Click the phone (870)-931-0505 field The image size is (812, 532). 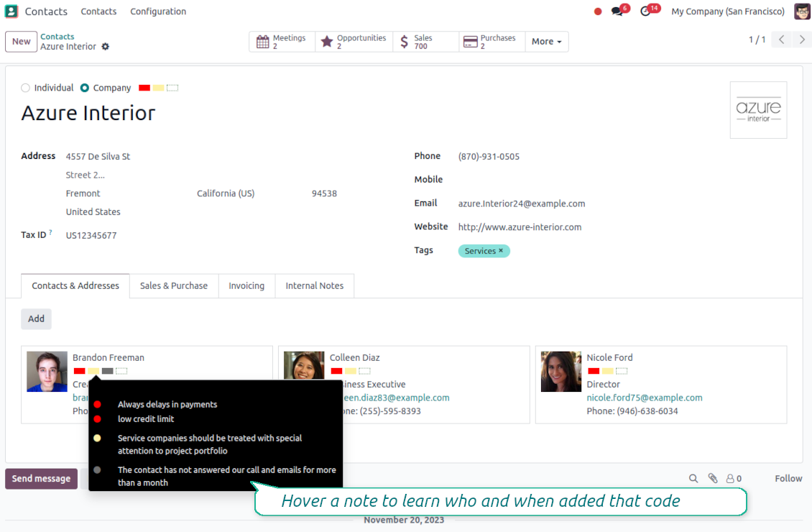[x=489, y=157]
